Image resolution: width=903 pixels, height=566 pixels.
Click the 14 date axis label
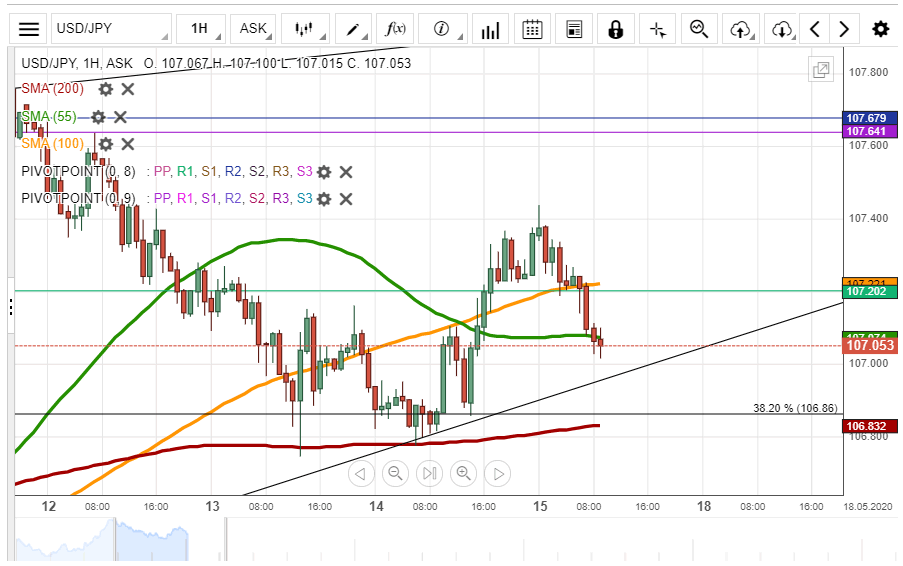click(x=376, y=506)
